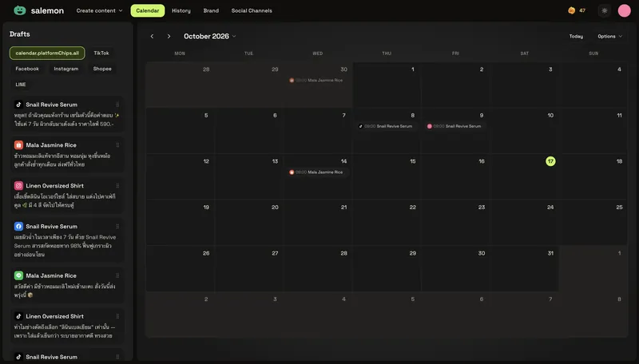Select the highlighted date 17

pos(550,161)
